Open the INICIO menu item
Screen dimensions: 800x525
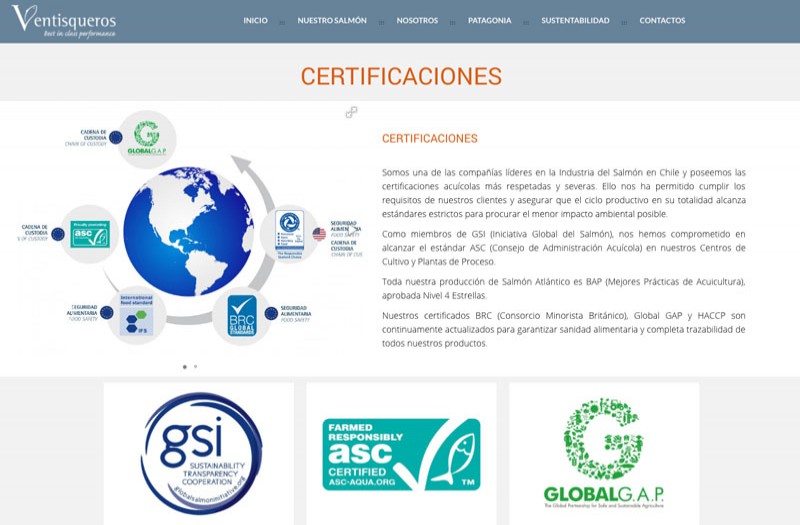click(255, 21)
